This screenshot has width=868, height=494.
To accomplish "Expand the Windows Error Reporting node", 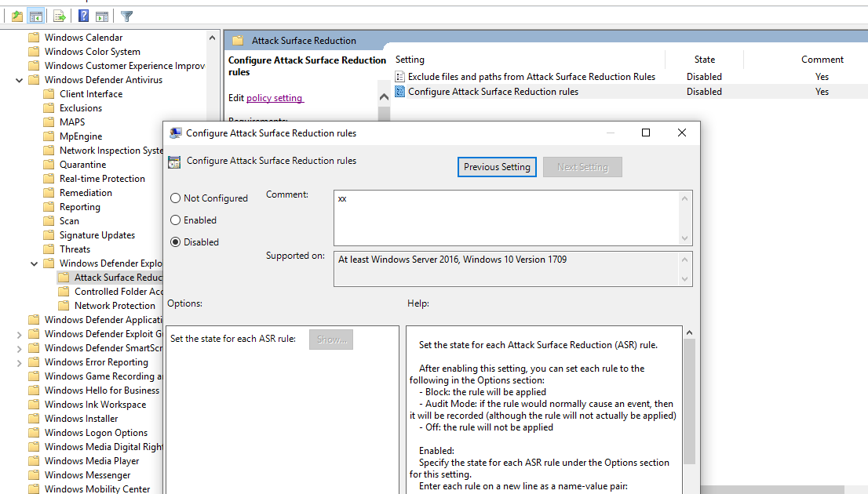I will coord(20,363).
